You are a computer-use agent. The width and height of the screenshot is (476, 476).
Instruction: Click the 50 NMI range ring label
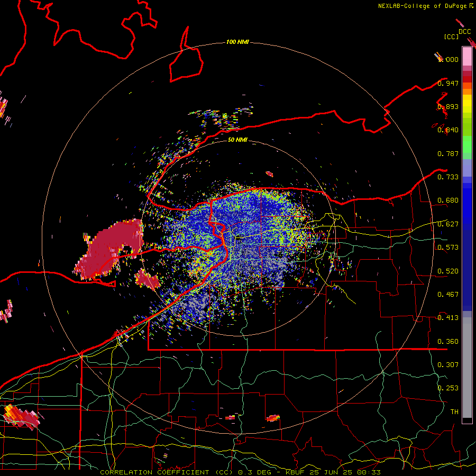(237, 140)
